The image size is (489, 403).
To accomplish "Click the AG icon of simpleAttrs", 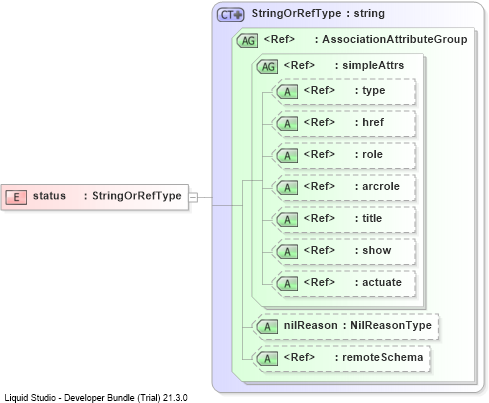I will click(267, 67).
